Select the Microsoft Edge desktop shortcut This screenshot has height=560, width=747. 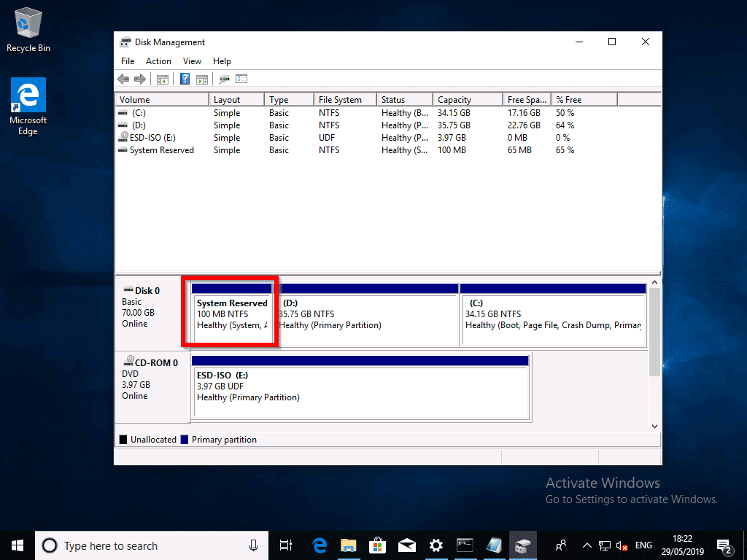[x=28, y=106]
